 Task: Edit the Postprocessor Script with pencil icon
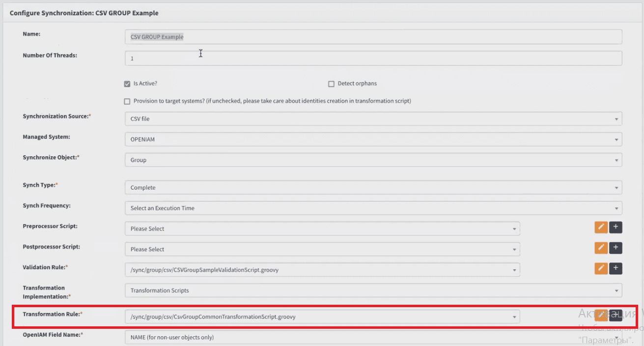coord(601,248)
